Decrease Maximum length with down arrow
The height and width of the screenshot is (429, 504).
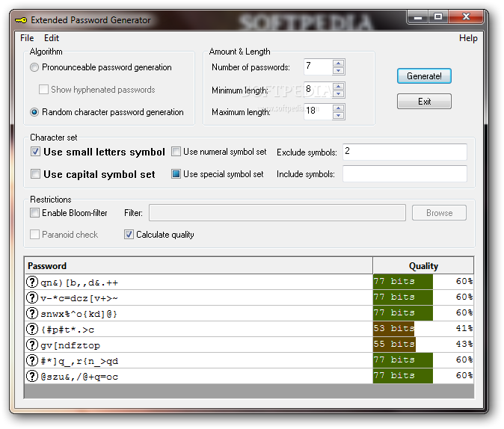338,115
